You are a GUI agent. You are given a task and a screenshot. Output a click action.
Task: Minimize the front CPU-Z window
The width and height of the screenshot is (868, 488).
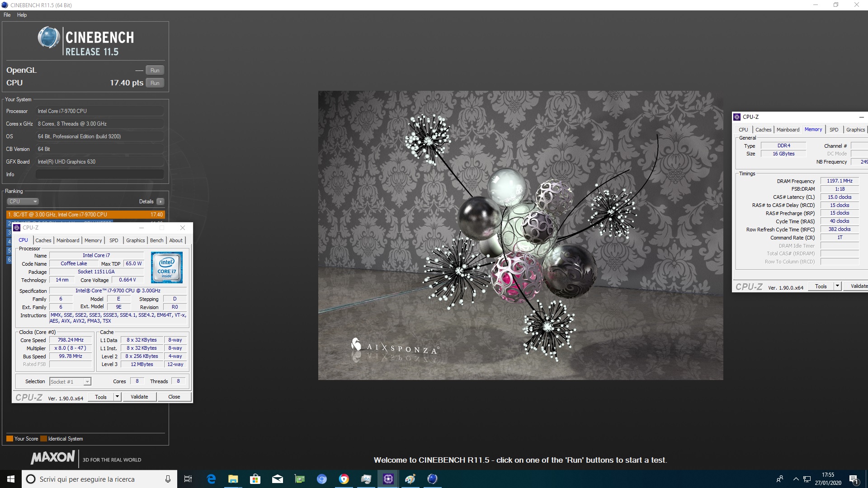(142, 228)
